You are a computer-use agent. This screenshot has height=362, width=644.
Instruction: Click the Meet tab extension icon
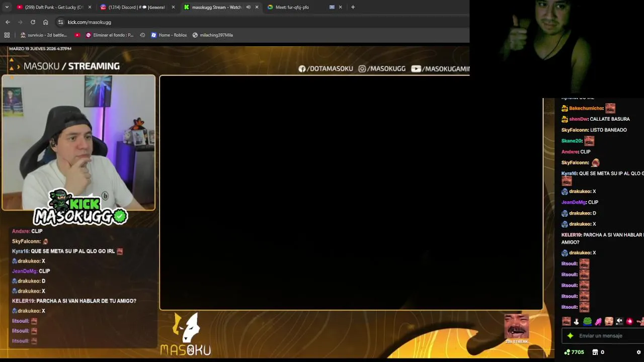332,7
